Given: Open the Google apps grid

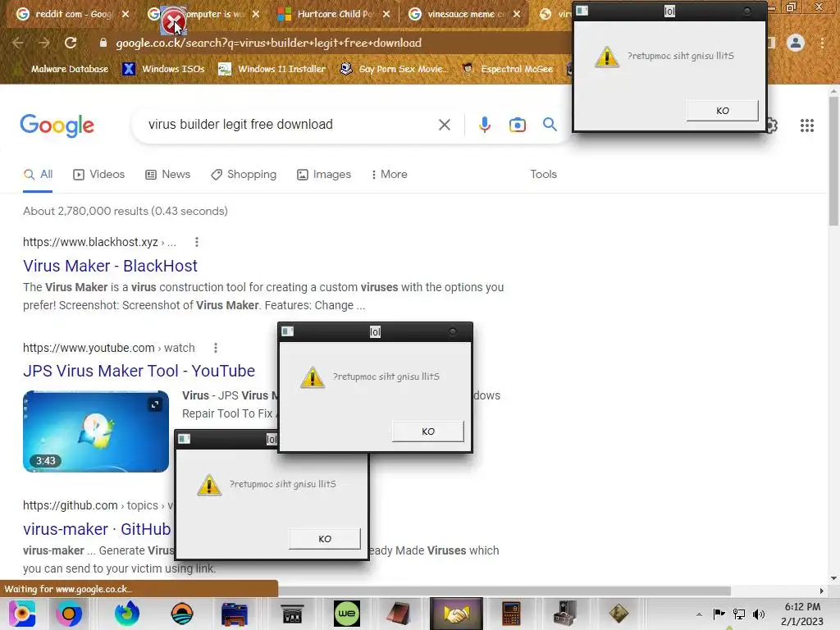Looking at the screenshot, I should pyautogui.click(x=807, y=126).
